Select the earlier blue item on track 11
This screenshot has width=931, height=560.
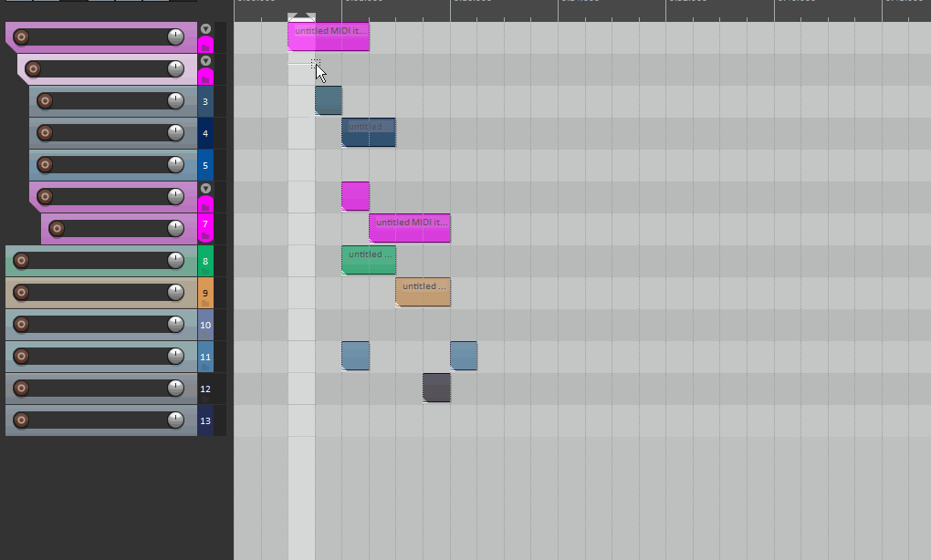click(356, 356)
